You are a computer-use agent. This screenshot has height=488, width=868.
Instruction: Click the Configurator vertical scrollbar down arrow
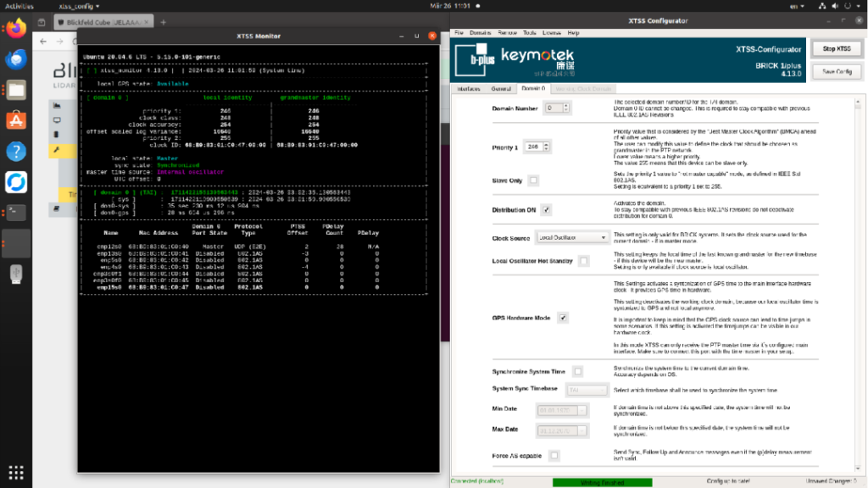[x=858, y=469]
